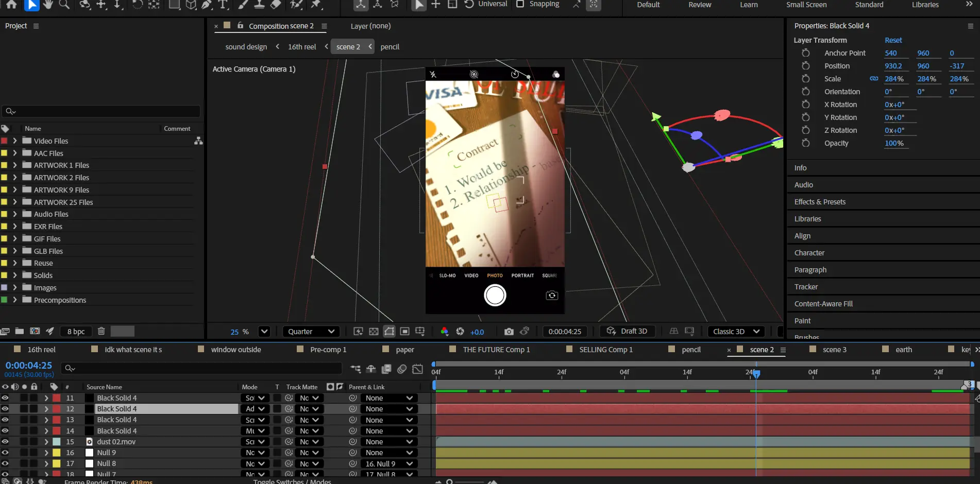Select the Pen tool
The image size is (980, 484).
click(x=207, y=5)
